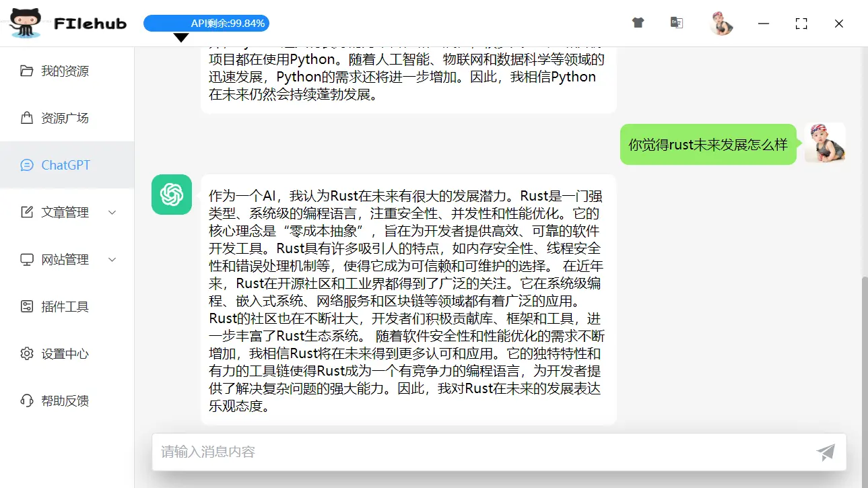Click the edit icon beside 文章管理
This screenshot has width=868, height=488.
pyautogui.click(x=27, y=212)
